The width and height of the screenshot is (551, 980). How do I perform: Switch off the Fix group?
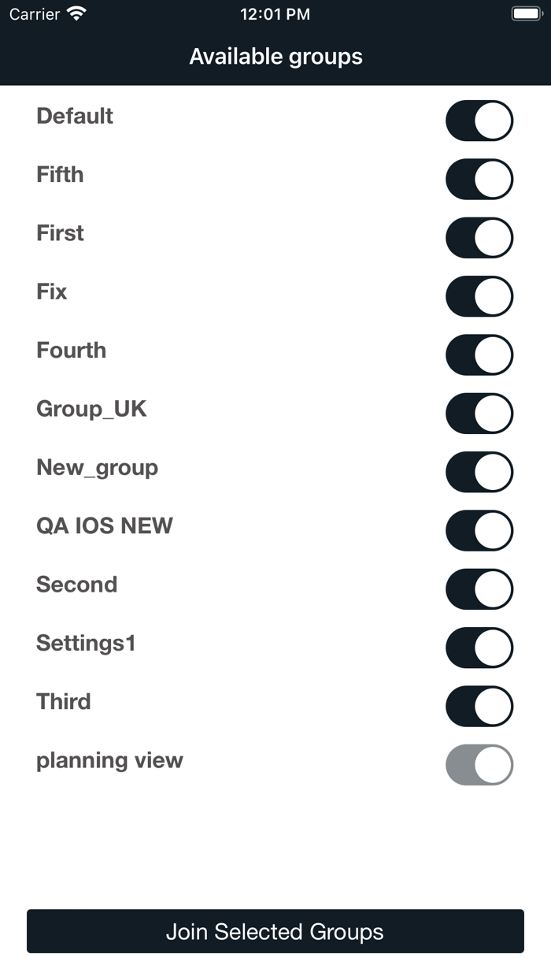click(479, 296)
